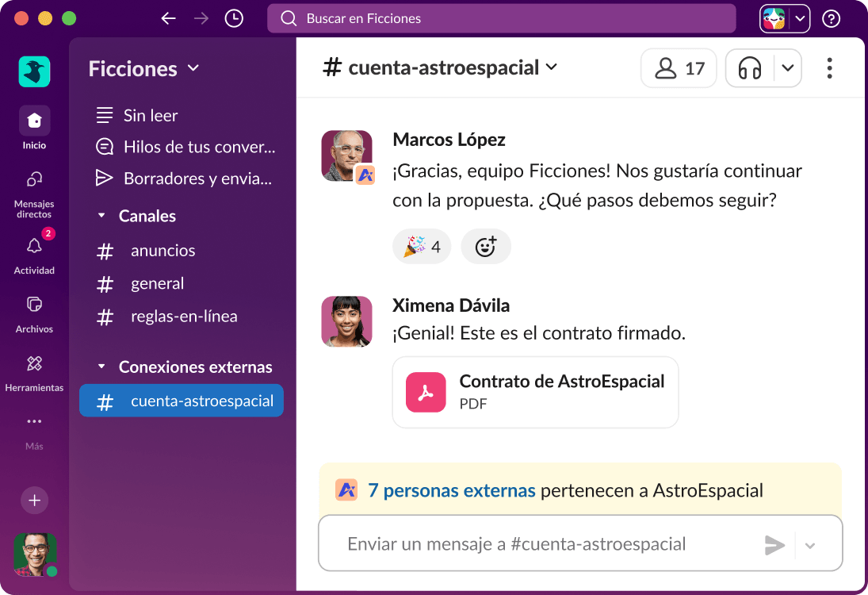The width and height of the screenshot is (868, 595).
Task: Collapse the Canales section
Action: 101,215
